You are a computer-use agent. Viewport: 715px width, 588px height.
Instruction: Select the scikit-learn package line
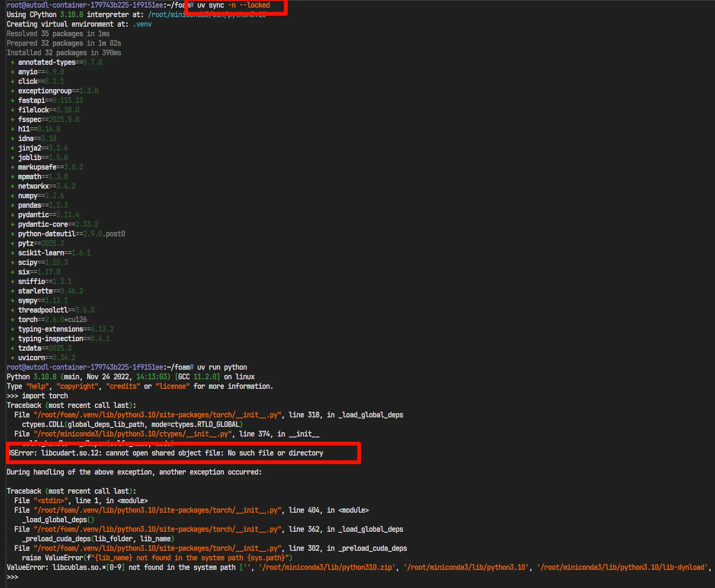[x=54, y=253]
